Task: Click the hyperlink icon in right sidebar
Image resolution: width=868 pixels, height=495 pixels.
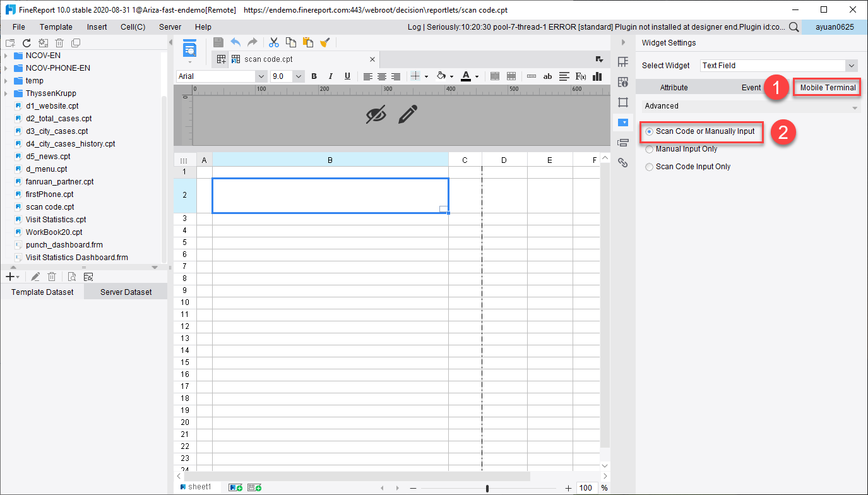Action: pyautogui.click(x=623, y=163)
